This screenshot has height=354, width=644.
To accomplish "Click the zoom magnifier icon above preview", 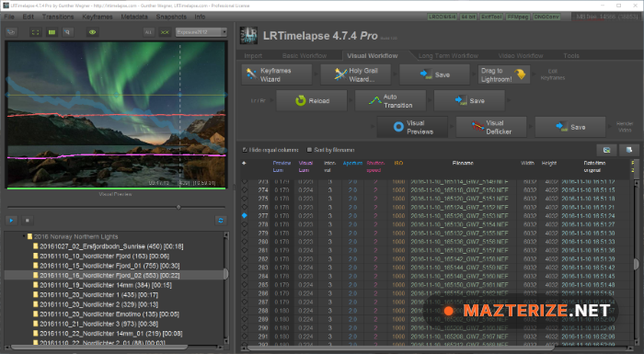I will [68, 32].
